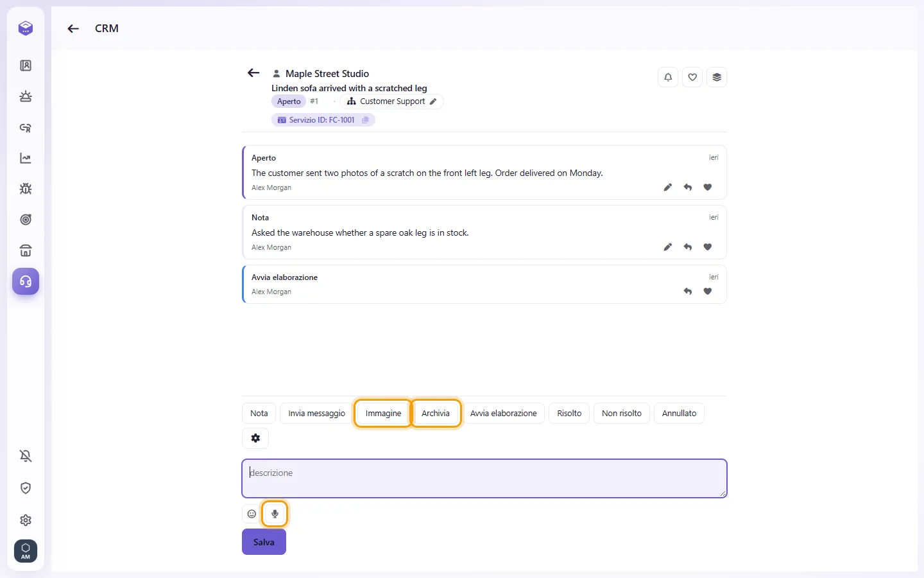Open the AM user avatar
924x578 pixels.
pos(26,551)
